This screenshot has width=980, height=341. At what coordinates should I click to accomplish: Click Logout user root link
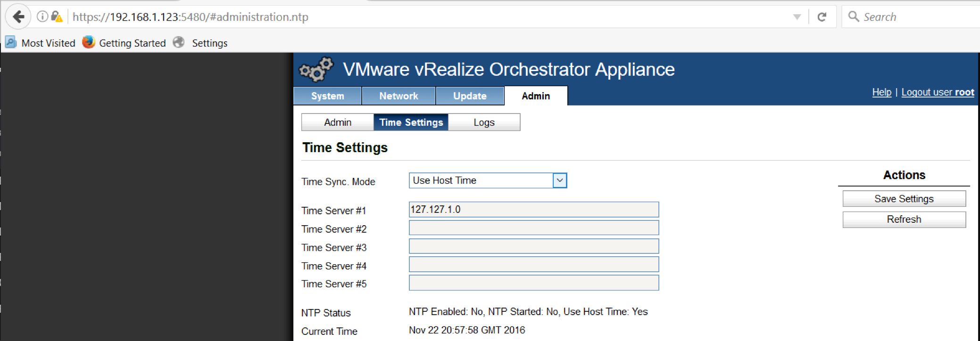pyautogui.click(x=938, y=92)
